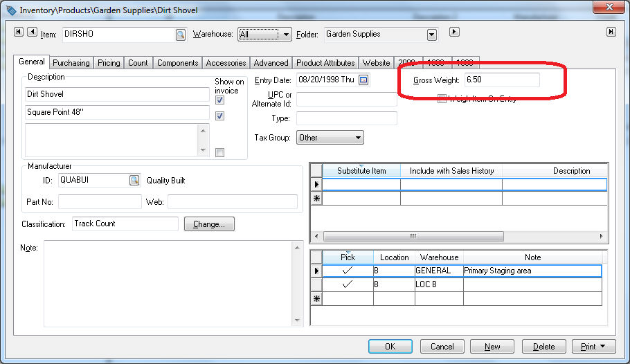Click the Note box scroll up arrow
630x364 pixels.
(x=297, y=248)
